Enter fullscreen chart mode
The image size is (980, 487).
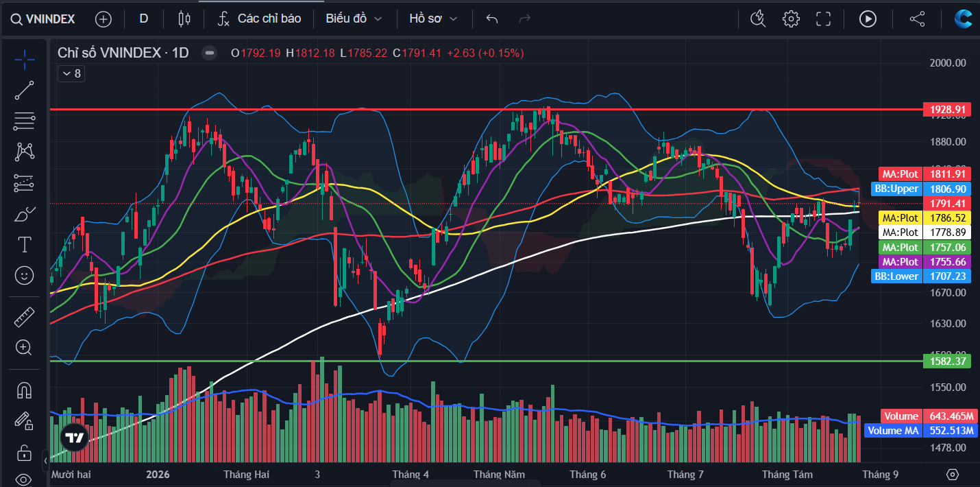823,19
